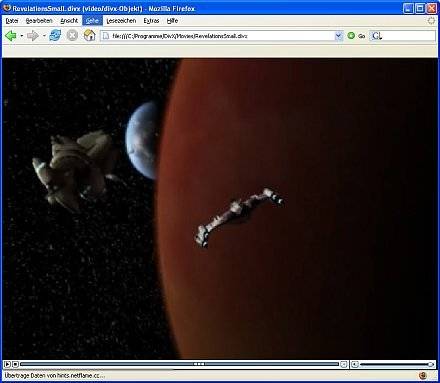
Task: Click the grey forward arrow button
Action: [x=32, y=35]
